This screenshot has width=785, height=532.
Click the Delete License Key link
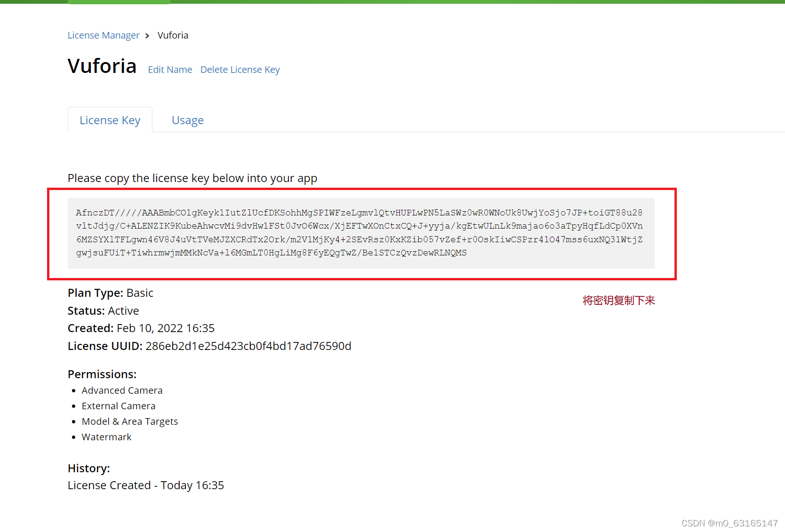(240, 70)
